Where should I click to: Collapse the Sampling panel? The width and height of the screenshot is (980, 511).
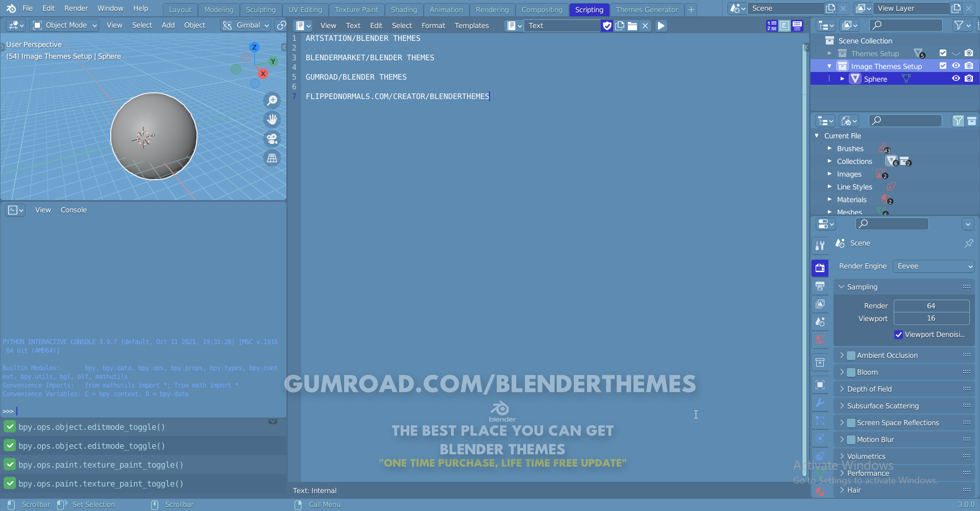coord(904,287)
